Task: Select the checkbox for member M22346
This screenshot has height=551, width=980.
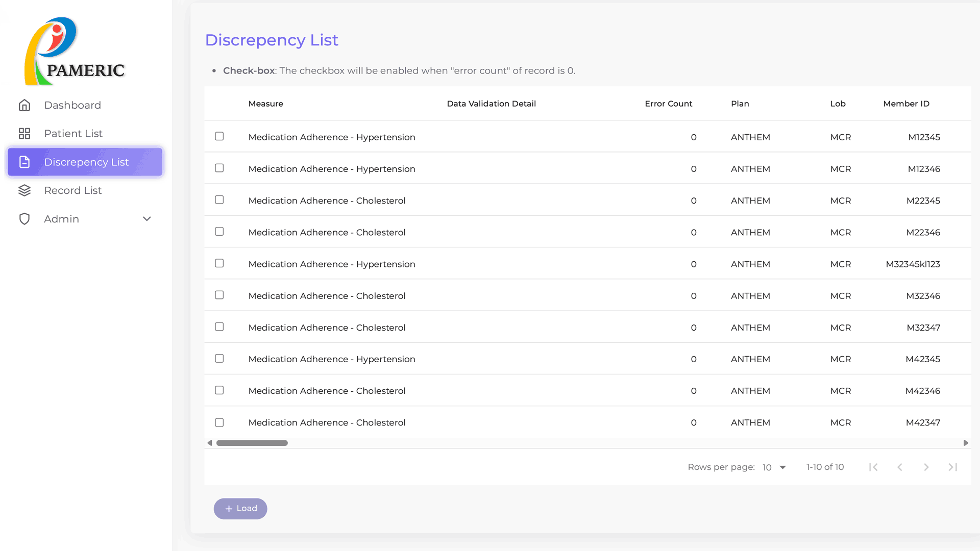Action: point(219,232)
